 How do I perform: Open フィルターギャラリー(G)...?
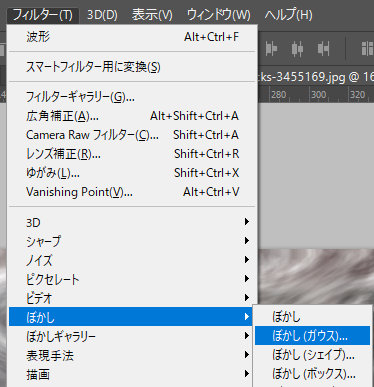pyautogui.click(x=132, y=97)
